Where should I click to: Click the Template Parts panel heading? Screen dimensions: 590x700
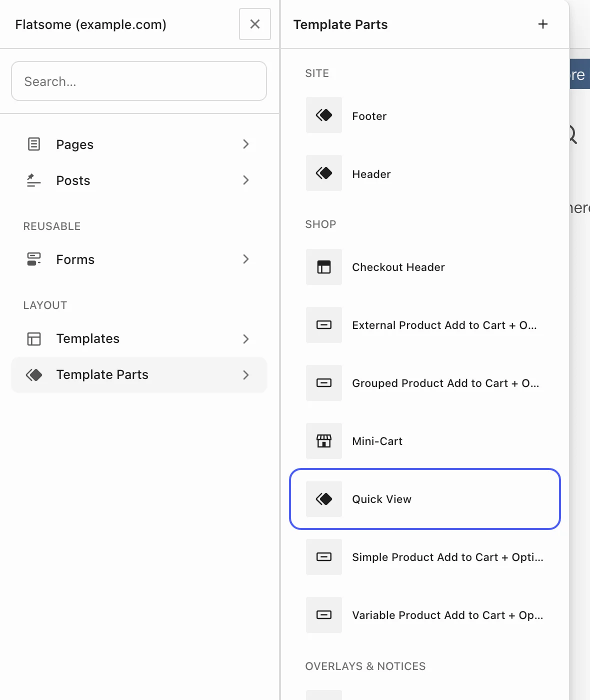click(340, 24)
